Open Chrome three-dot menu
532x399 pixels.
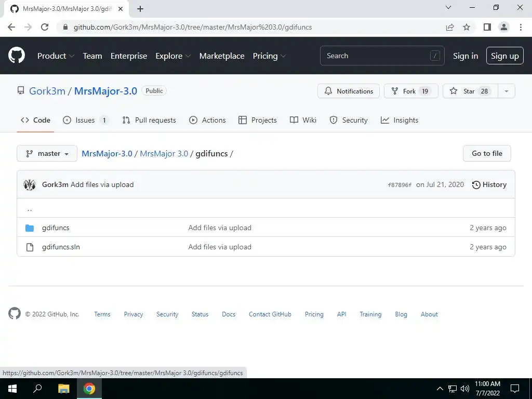(521, 27)
